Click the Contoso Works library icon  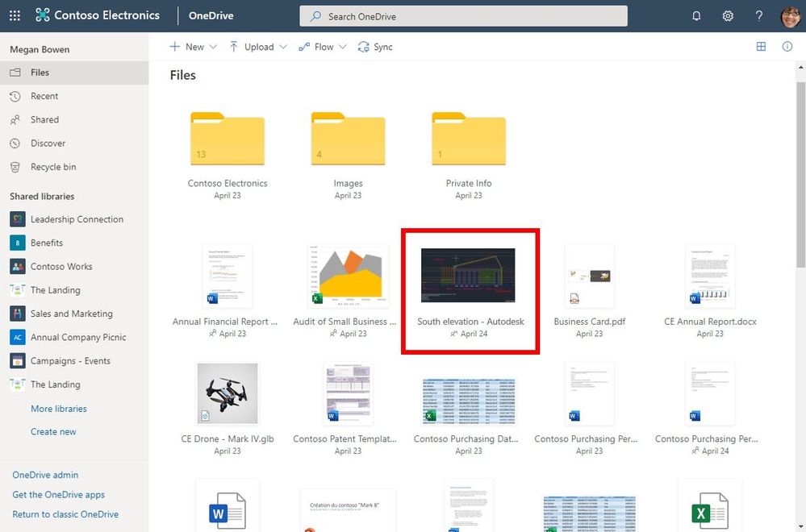[x=18, y=267]
